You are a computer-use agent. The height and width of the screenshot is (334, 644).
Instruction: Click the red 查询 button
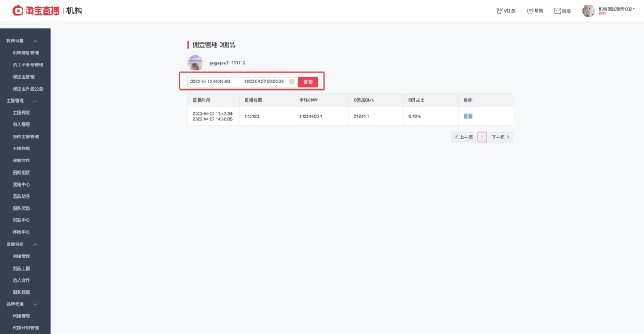pos(308,82)
